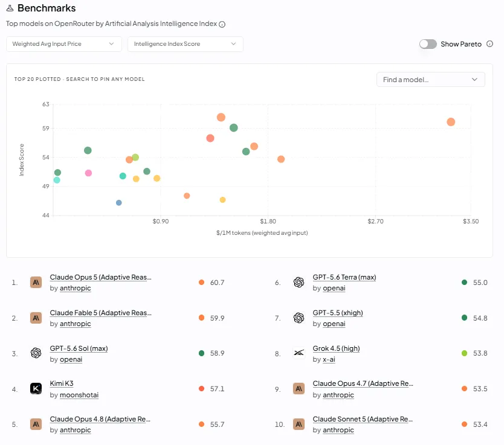Expand the Find a model selector
Screen dimensions: 504x445
tap(431, 80)
